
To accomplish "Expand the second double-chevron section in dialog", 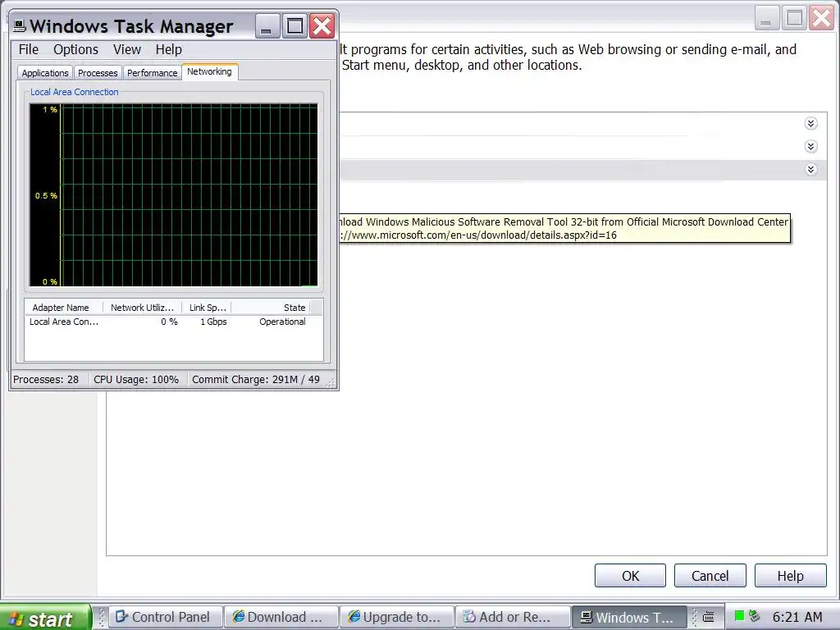I will point(811,146).
